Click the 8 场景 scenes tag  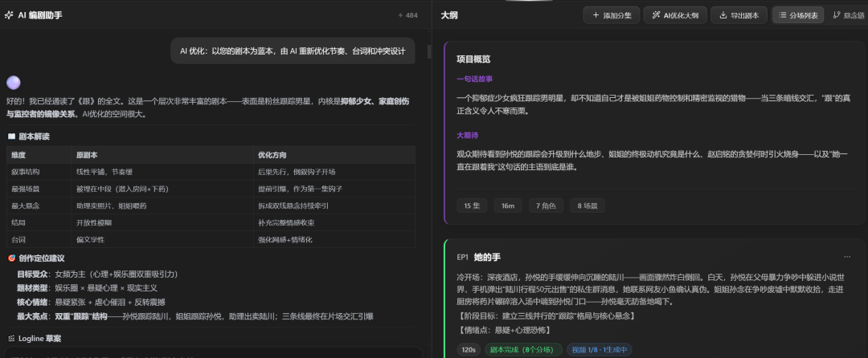click(x=588, y=205)
